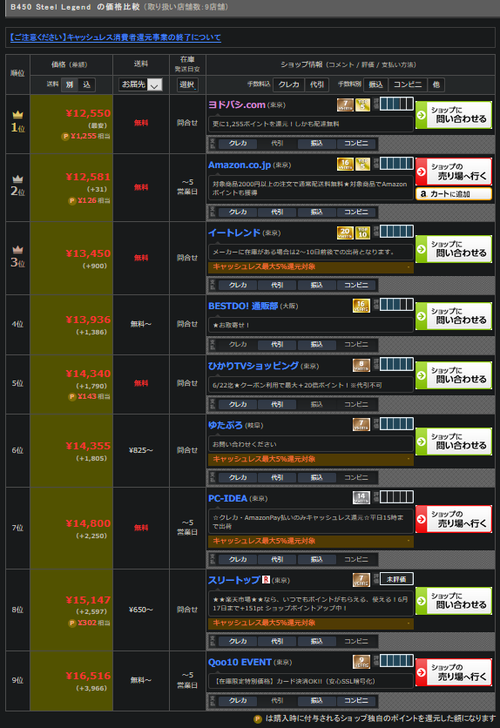
Task: Toggle shipping-excluded 別 price option
Action: tap(70, 84)
